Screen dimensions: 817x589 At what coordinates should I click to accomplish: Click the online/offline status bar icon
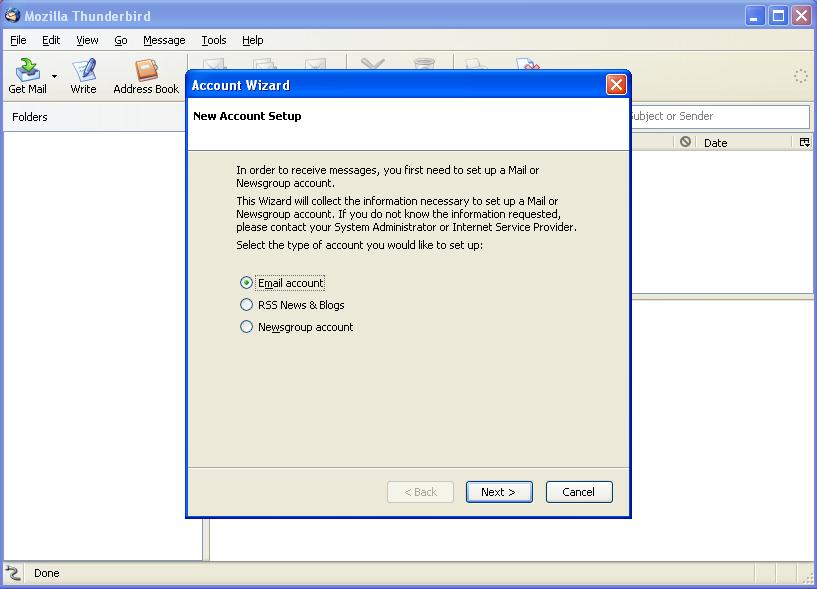pyautogui.click(x=13, y=573)
